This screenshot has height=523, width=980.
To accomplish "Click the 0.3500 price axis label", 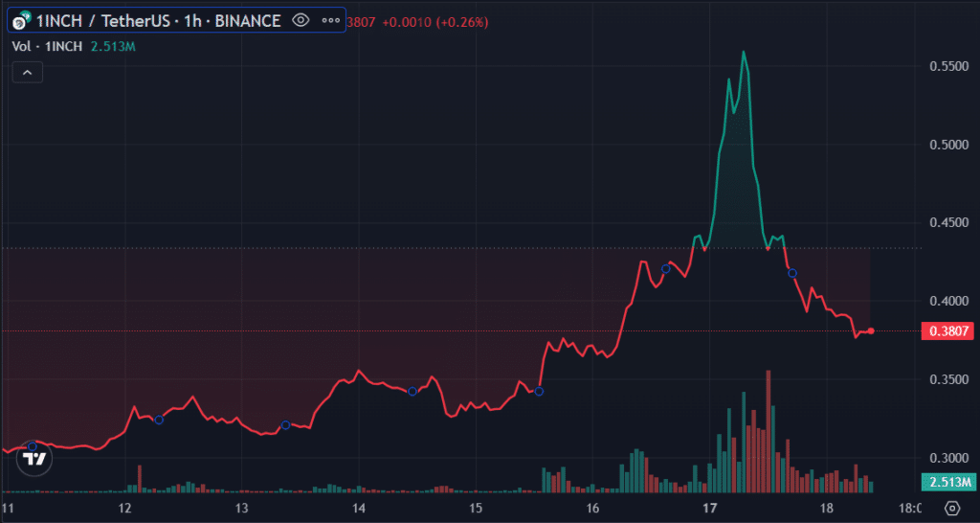I will click(x=948, y=379).
